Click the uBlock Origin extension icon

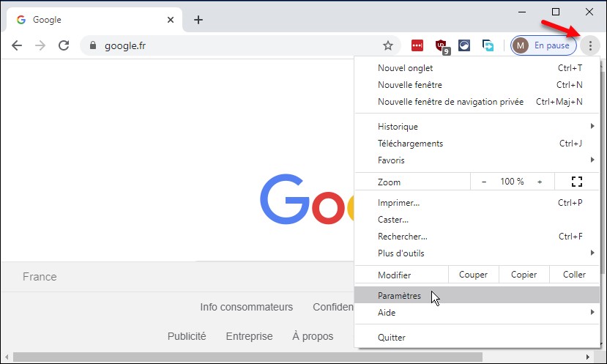click(x=441, y=46)
